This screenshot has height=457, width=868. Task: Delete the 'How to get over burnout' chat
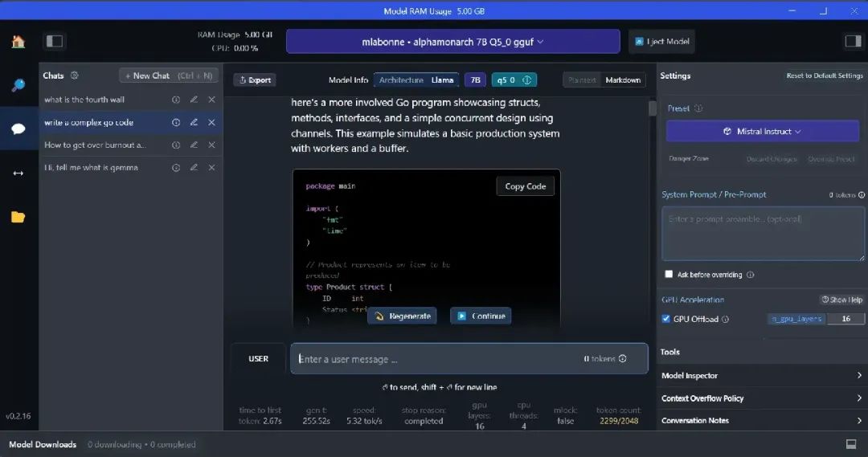click(211, 145)
